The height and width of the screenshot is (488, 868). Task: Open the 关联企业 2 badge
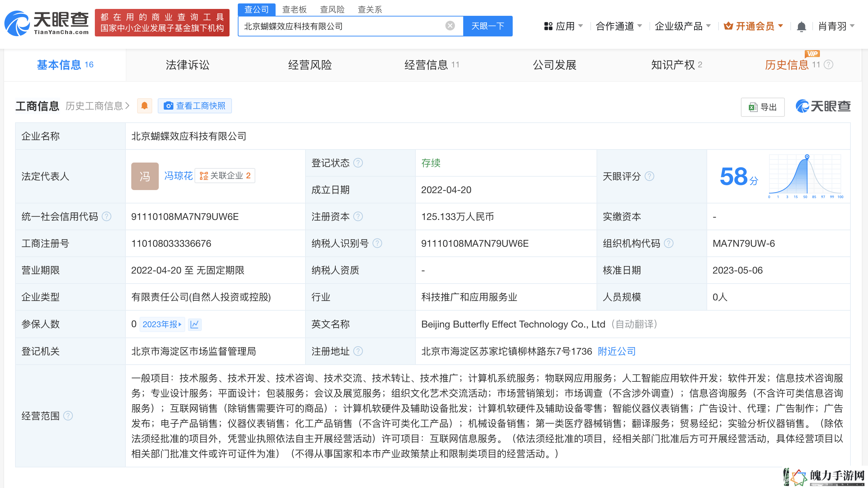225,176
